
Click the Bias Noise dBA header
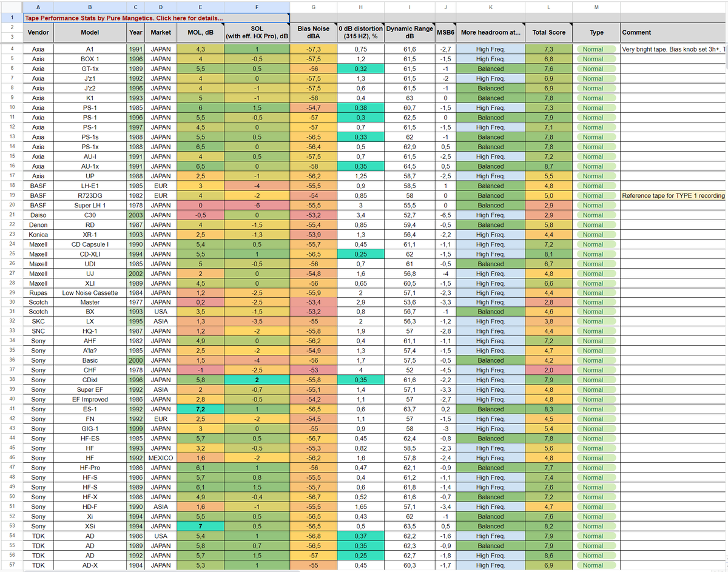pyautogui.click(x=313, y=33)
